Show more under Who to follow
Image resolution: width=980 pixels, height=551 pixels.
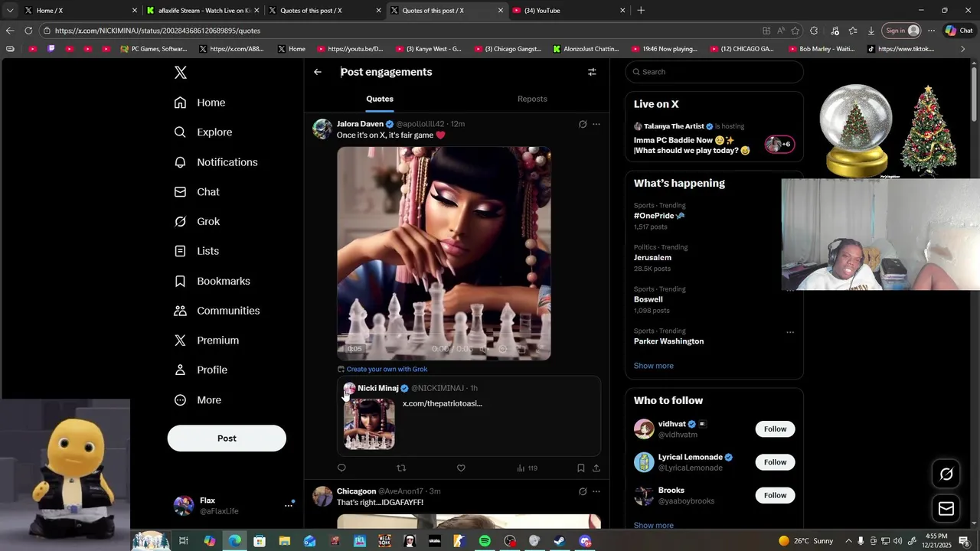[654, 526]
